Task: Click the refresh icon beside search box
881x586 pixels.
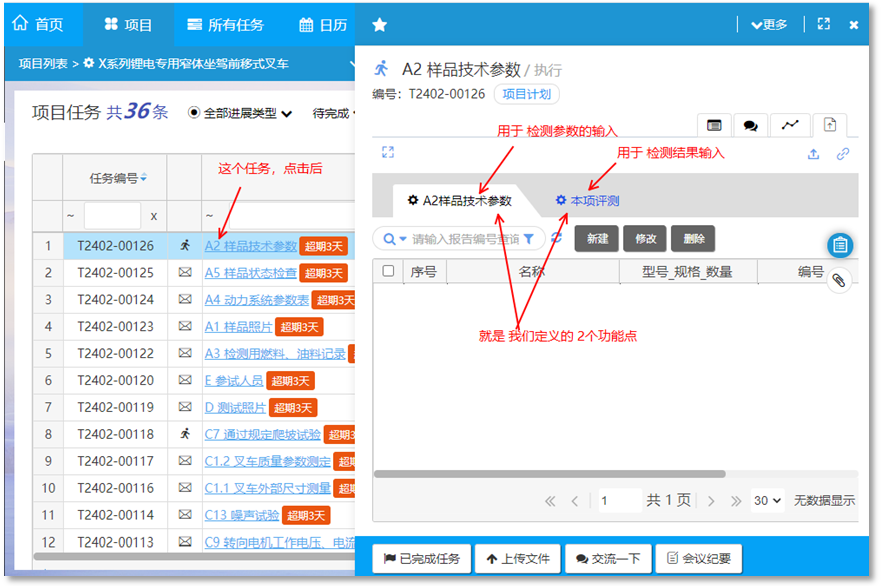Action: click(x=557, y=239)
